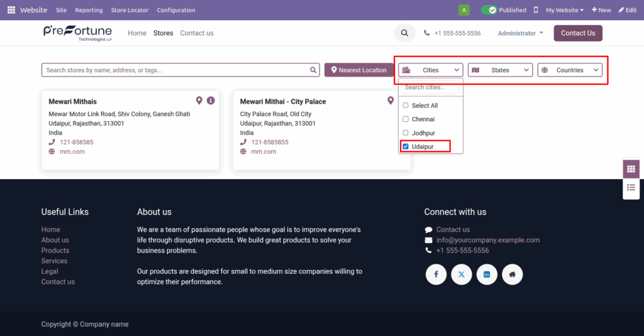This screenshot has width=644, height=336.
Task: Click the header search magnifier icon
Action: [x=404, y=33]
